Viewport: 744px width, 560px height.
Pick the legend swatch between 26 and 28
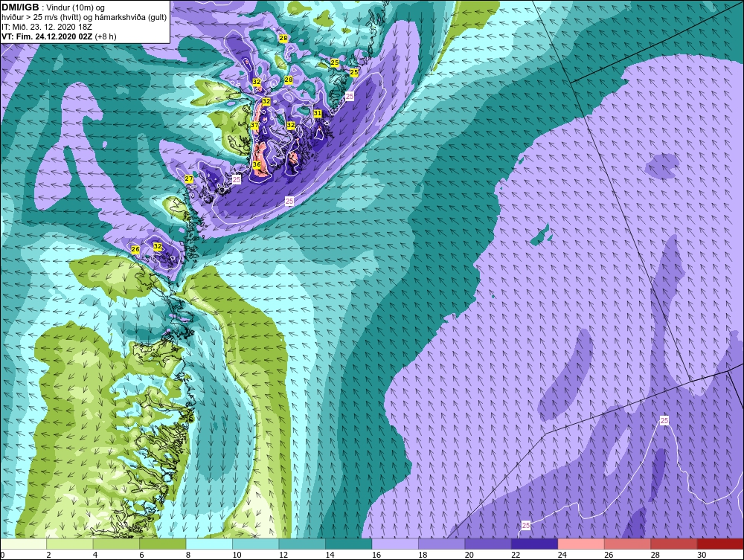pos(628,544)
